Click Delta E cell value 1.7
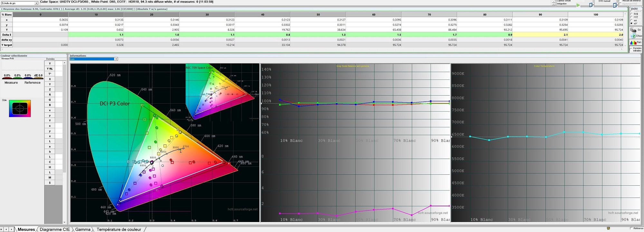The height and width of the screenshot is (232, 644). click(x=429, y=35)
